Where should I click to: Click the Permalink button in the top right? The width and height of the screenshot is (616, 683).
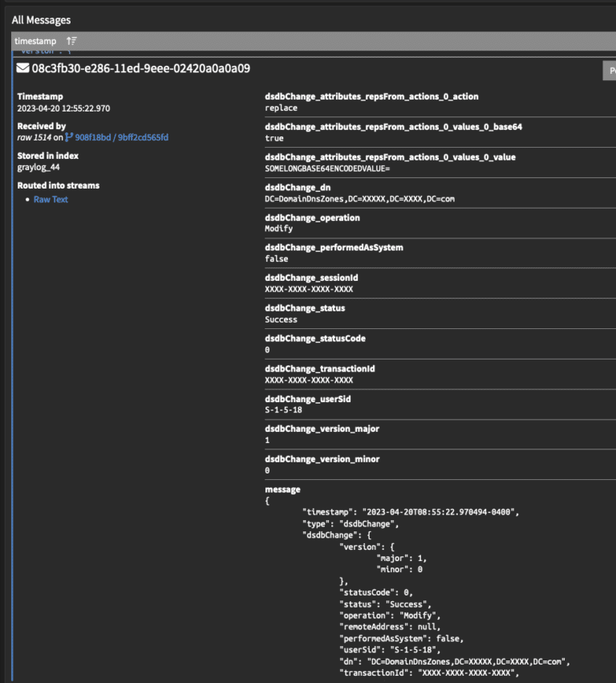[610, 71]
